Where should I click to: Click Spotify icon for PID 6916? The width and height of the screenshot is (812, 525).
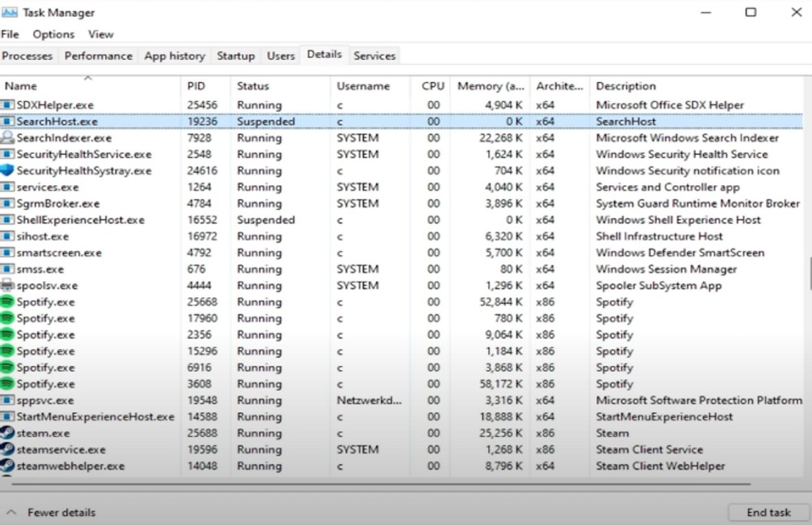[x=7, y=368]
